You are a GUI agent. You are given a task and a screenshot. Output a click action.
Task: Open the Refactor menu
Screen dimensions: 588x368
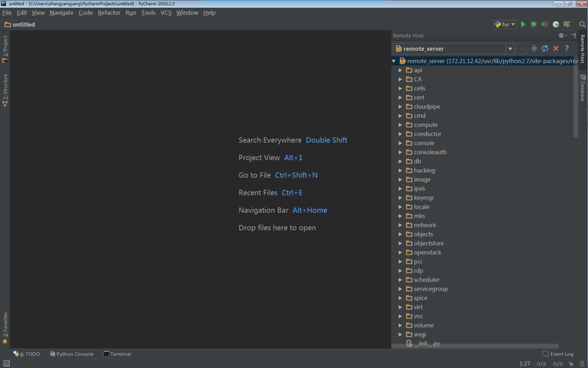(109, 13)
